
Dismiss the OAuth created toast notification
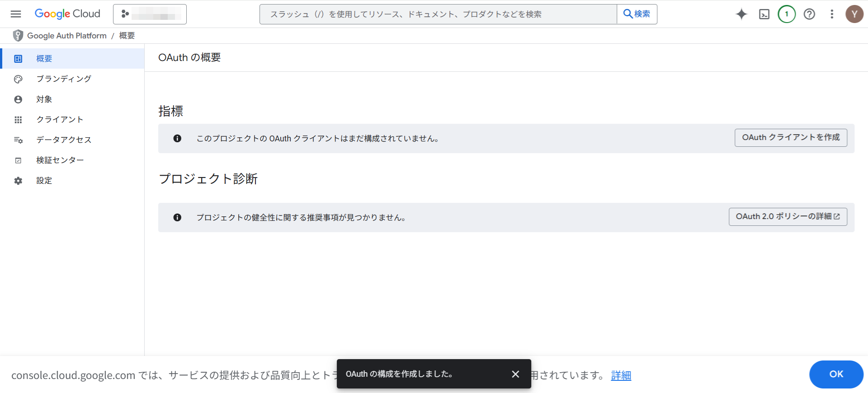pos(515,374)
